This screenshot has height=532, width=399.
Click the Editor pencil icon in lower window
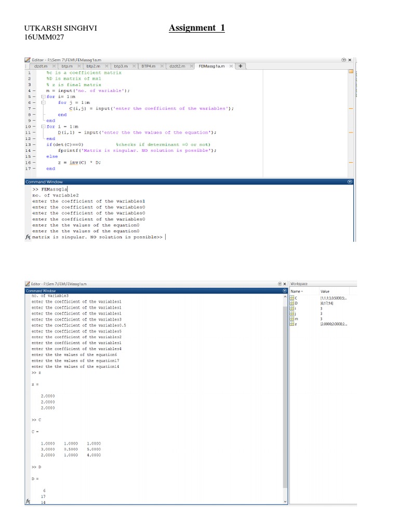pyautogui.click(x=28, y=284)
